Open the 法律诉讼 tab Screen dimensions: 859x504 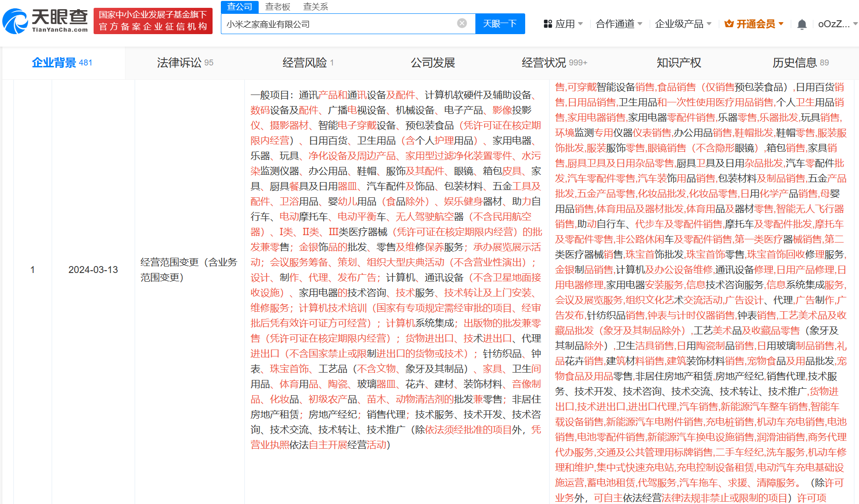coord(185,63)
